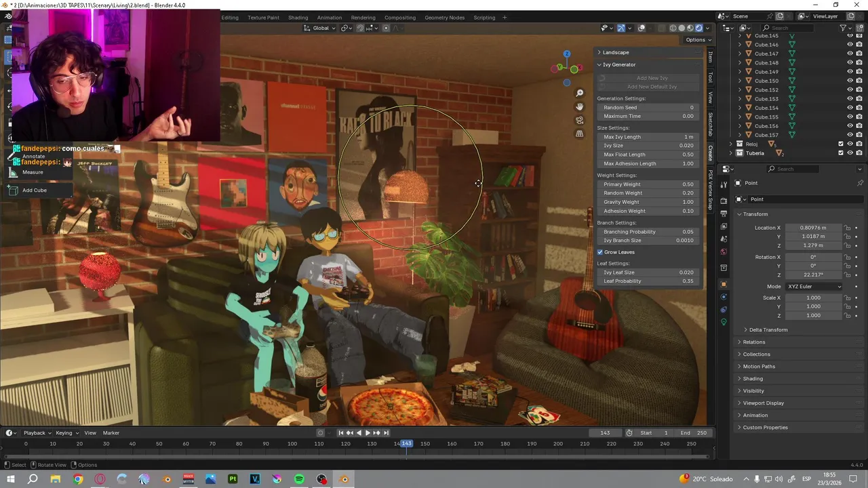Toggle viewport gizmos display
The width and height of the screenshot is (868, 488).
pos(620,28)
